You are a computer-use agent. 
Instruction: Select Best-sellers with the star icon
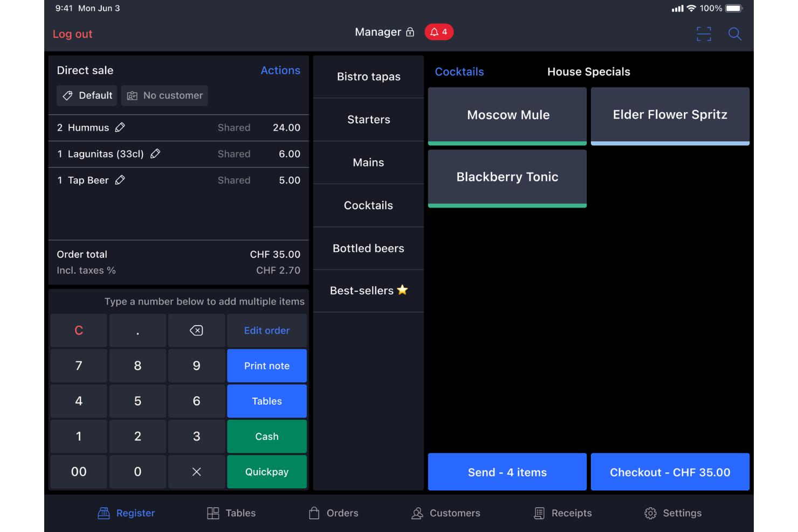[368, 291]
